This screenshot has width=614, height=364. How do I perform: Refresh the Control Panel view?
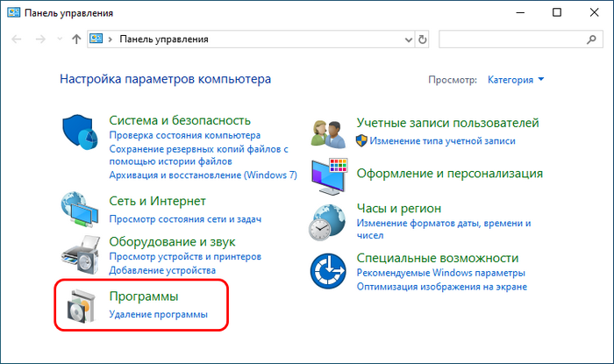point(422,39)
